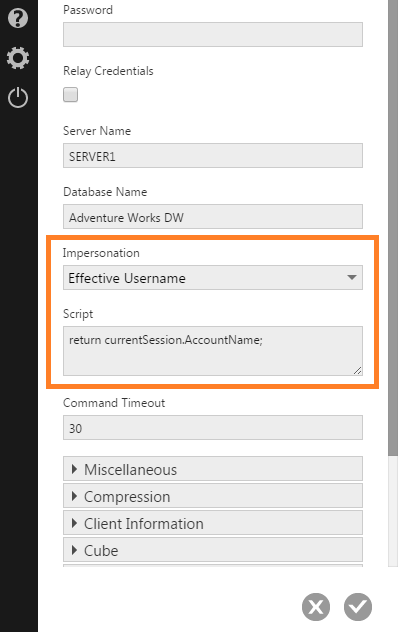Open the help question mark icon
The width and height of the screenshot is (398, 632).
[x=18, y=18]
